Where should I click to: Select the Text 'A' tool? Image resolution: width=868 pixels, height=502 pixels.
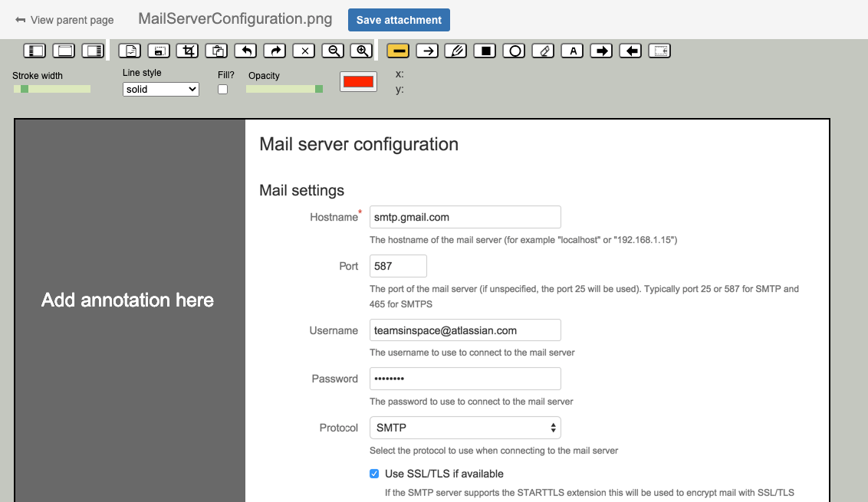click(572, 51)
